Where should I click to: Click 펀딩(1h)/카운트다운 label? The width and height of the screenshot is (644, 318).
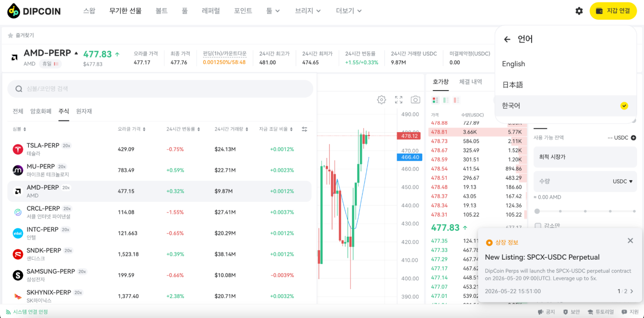coord(224,54)
